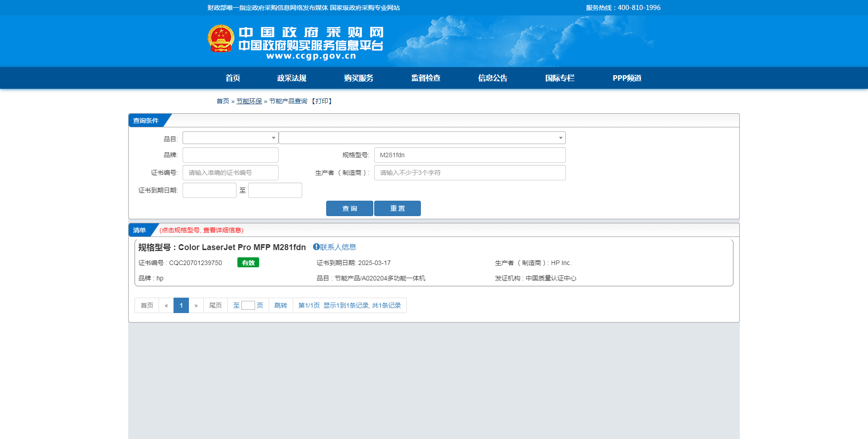The width and height of the screenshot is (868, 439).
Task: Go to next page with » arrow
Action: 196,305
